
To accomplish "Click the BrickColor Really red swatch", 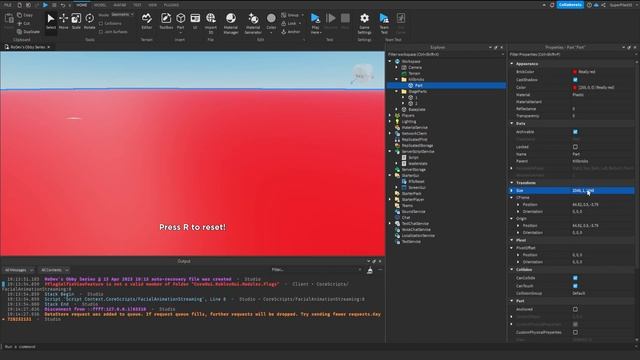I will coord(575,72).
